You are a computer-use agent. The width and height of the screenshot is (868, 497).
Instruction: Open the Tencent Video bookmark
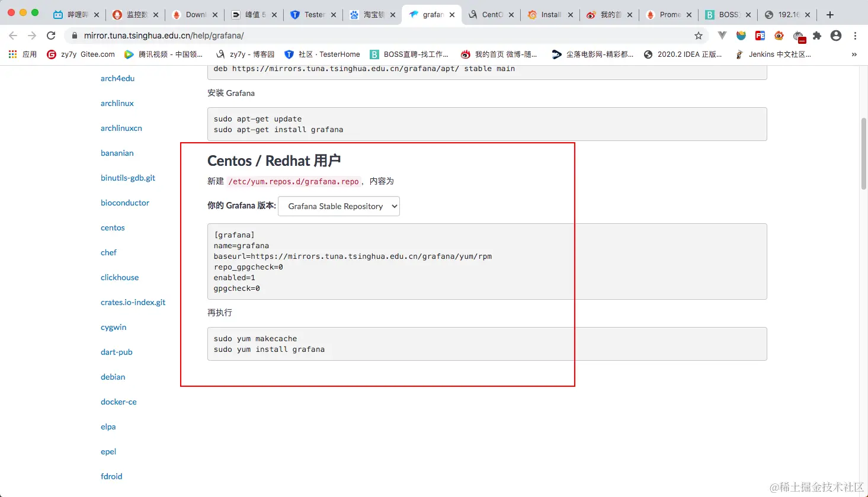click(164, 54)
